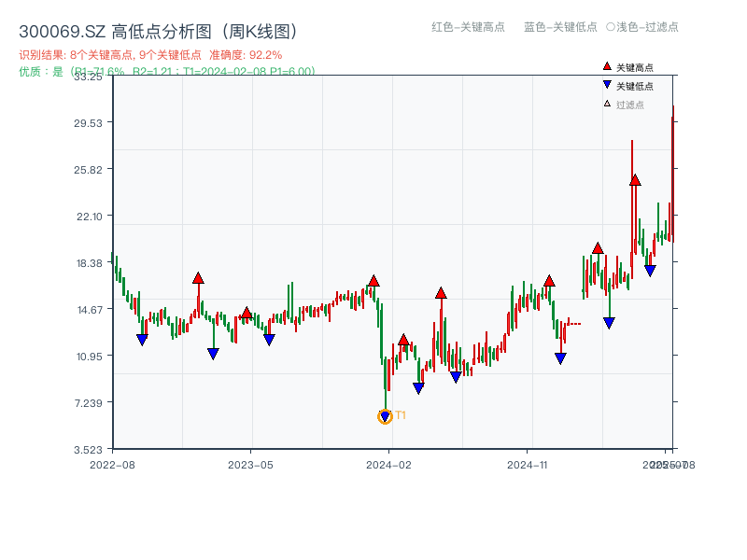The width and height of the screenshot is (747, 560).
Task: Click the 红色-关键高点 legend text
Action: 468,27
